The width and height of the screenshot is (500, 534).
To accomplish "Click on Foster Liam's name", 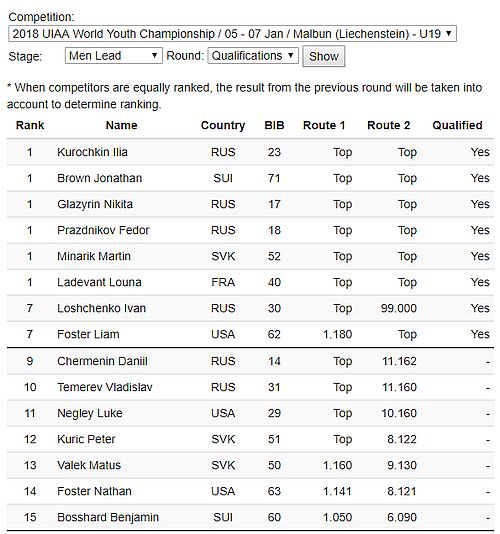I will coord(88,334).
